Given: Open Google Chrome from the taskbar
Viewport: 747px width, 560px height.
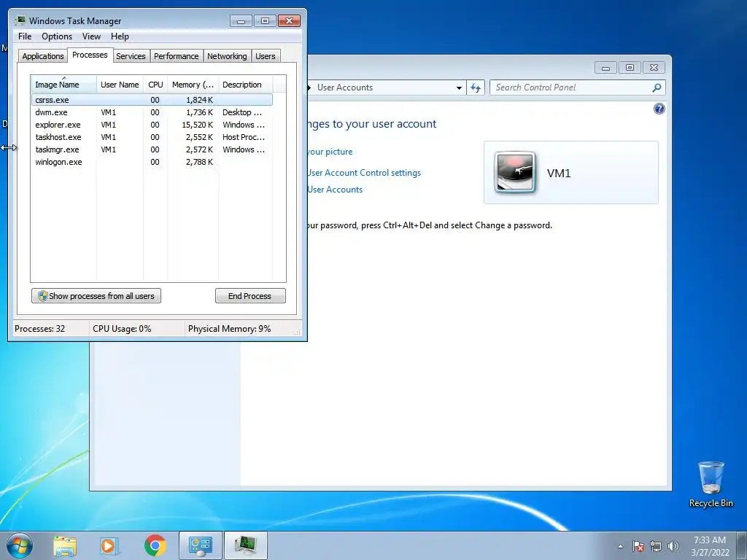Looking at the screenshot, I should pyautogui.click(x=155, y=545).
